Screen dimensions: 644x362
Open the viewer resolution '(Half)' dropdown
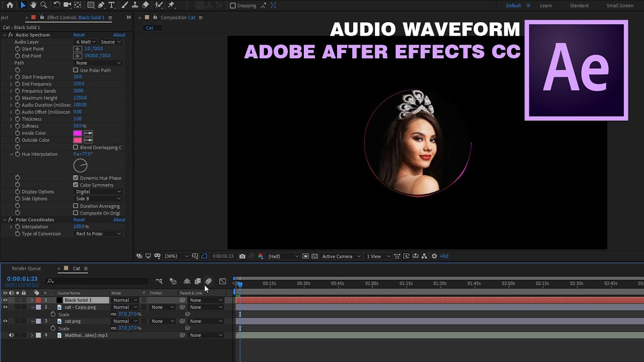coord(283,256)
